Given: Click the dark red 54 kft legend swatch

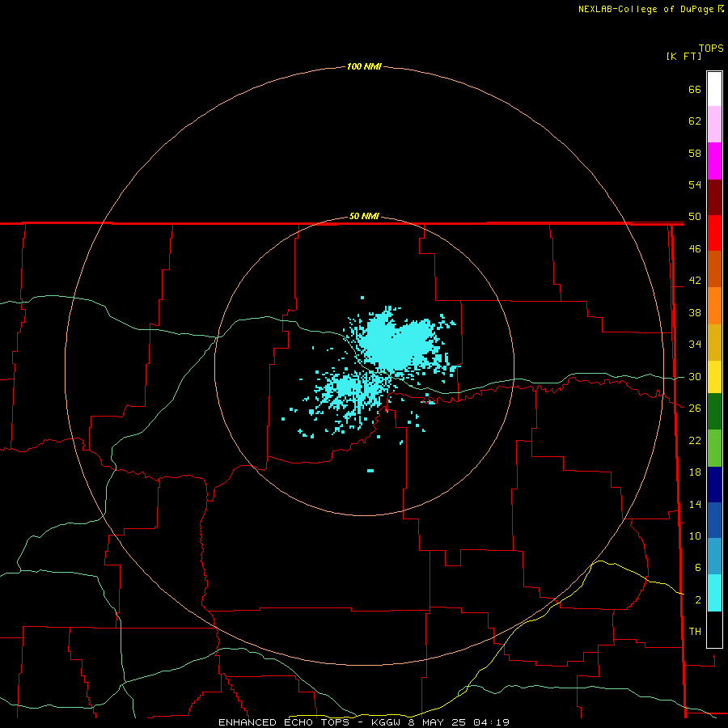Looking at the screenshot, I should [714, 197].
